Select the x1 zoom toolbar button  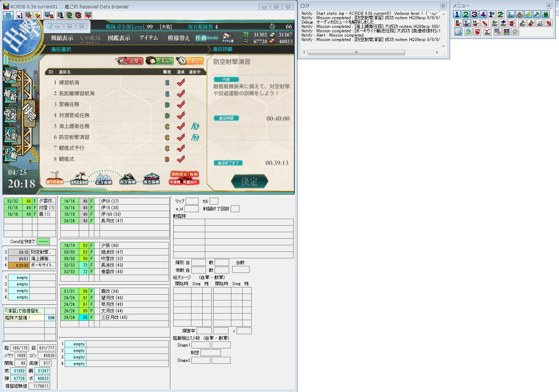click(20, 15)
